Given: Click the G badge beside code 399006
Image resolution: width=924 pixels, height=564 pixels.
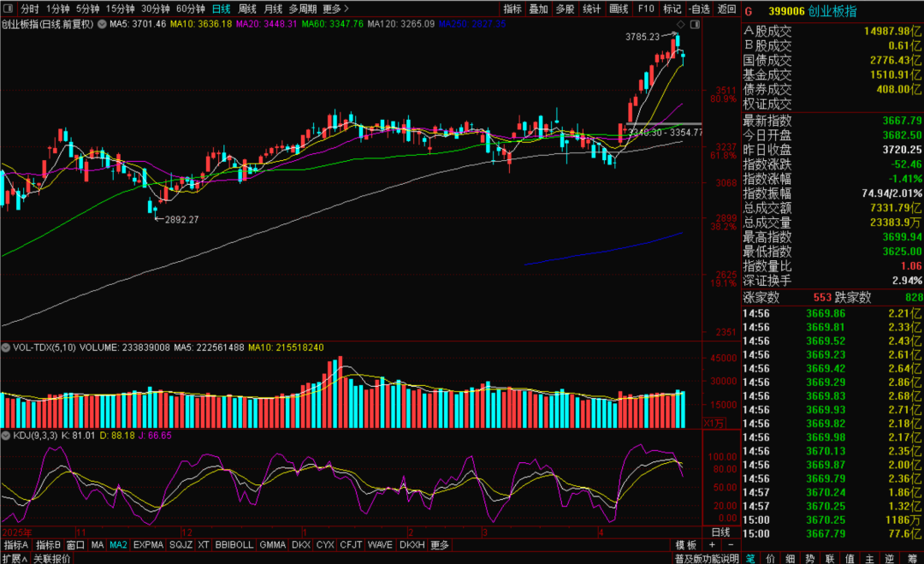Looking at the screenshot, I should tap(749, 11).
